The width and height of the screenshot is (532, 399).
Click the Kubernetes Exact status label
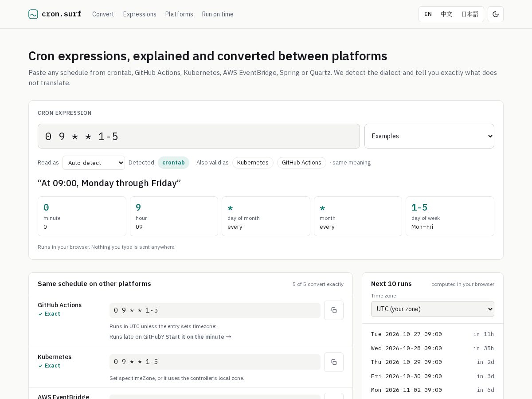click(x=49, y=366)
